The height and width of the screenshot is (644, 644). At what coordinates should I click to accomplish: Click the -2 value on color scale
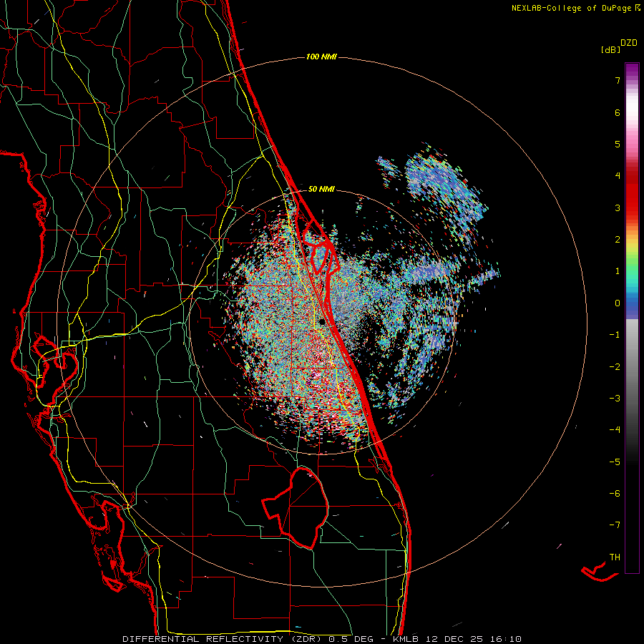(x=615, y=367)
